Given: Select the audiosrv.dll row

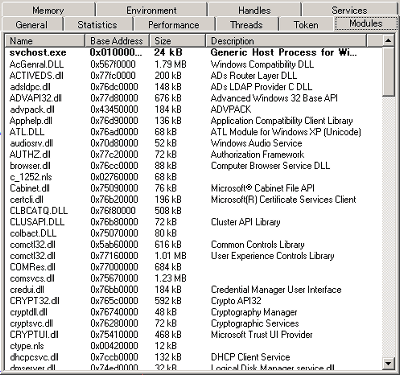Looking at the screenshot, I should (x=193, y=143).
